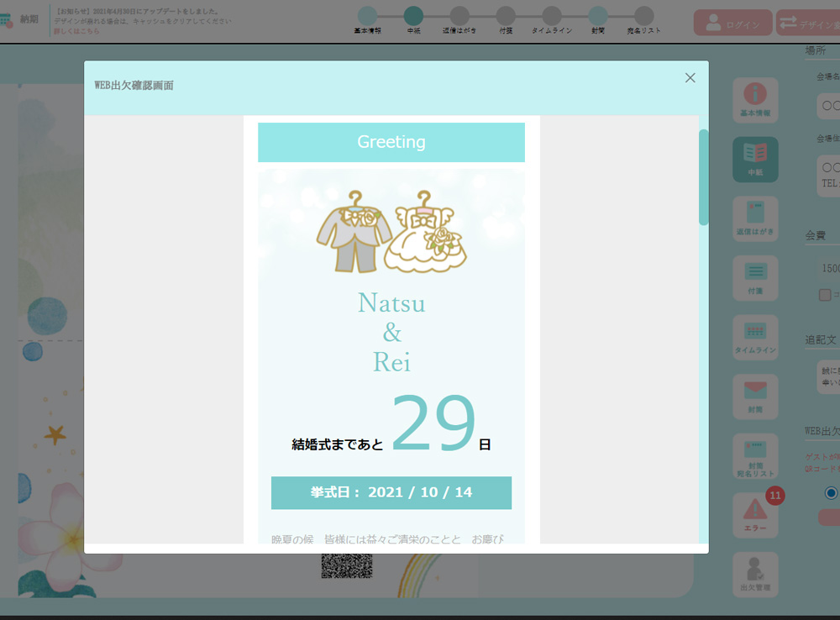Open the タイムライン sidebar icon
Viewport: 840px width, 620px height.
(x=755, y=337)
